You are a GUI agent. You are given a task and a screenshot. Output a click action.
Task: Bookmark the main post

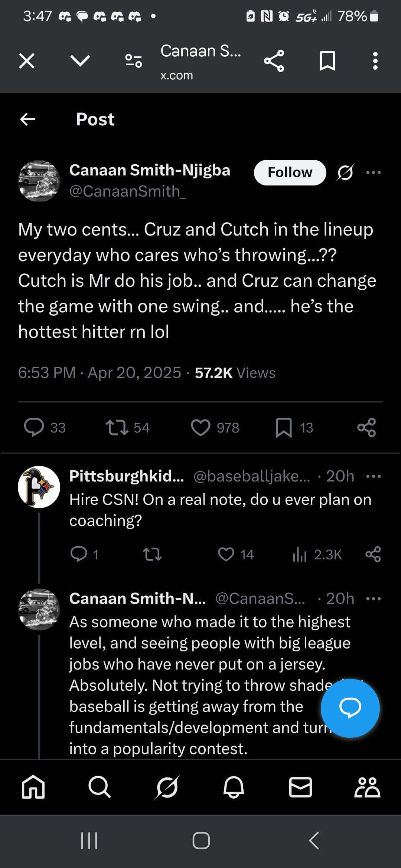pyautogui.click(x=284, y=427)
